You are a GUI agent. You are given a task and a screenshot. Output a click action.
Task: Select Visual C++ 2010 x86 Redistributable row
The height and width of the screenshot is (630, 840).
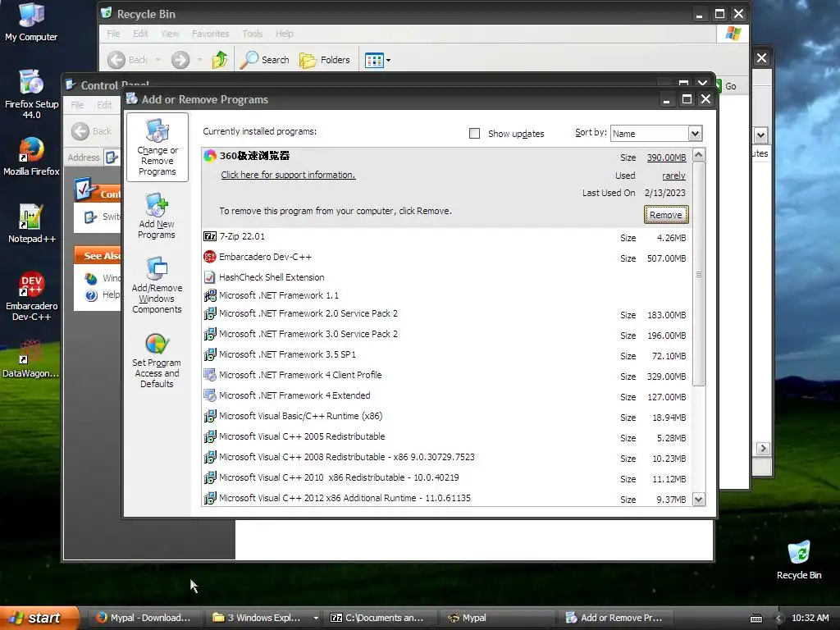445,478
